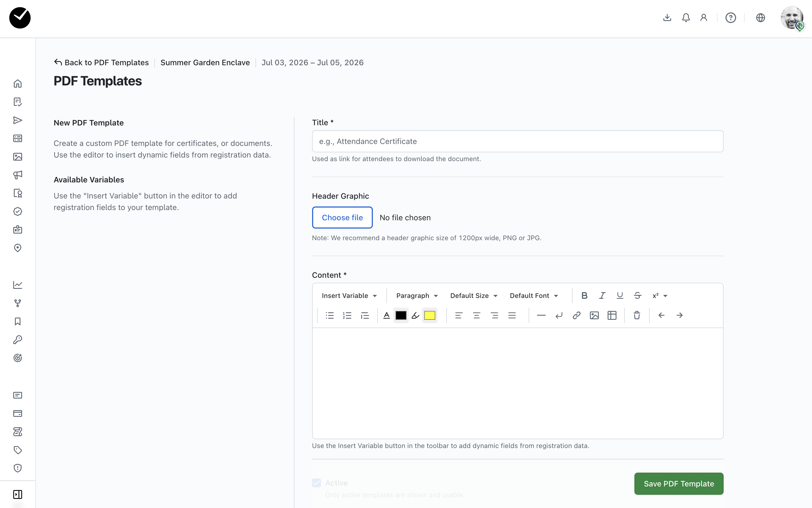
Task: Toggle the Active checkbox
Action: pos(317,483)
